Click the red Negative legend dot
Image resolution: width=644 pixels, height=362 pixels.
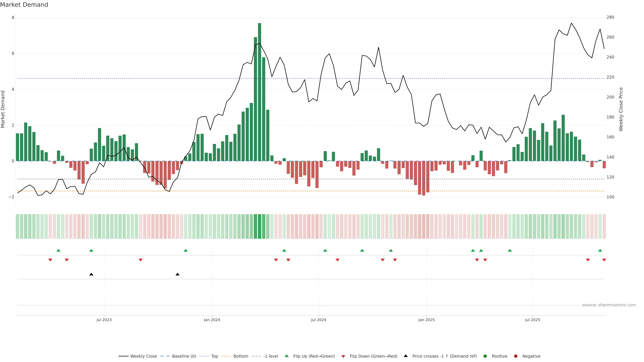[516, 356]
